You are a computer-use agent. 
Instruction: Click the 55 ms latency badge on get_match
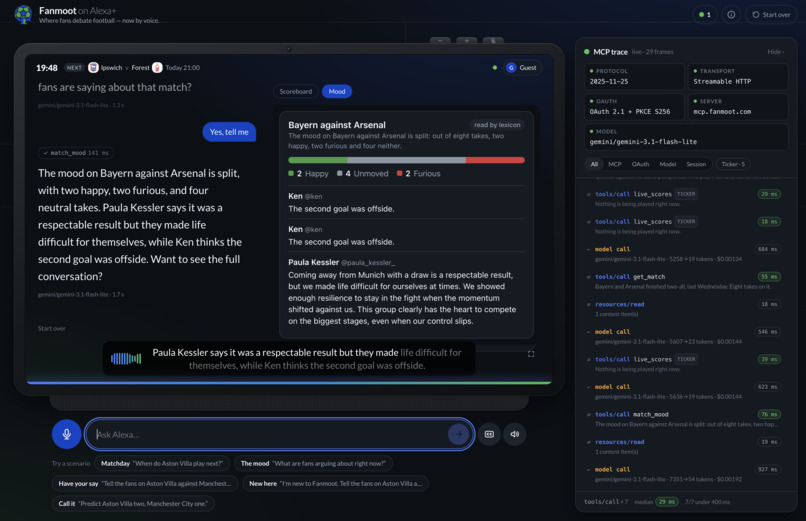pos(769,277)
